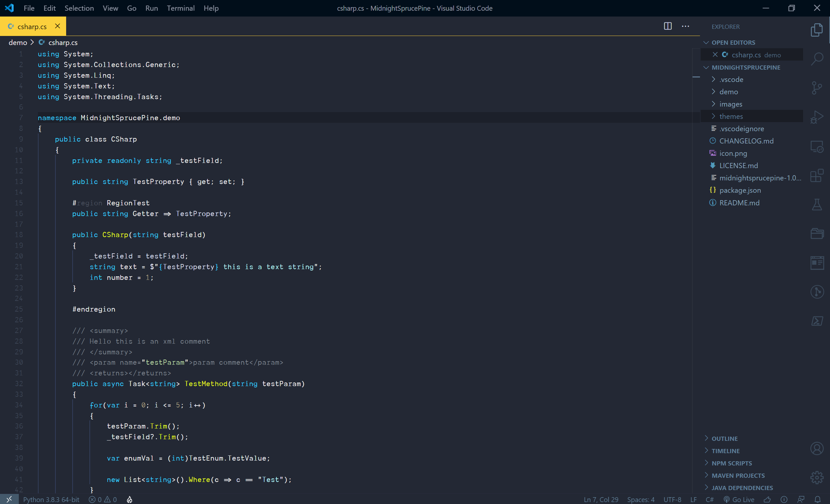Image resolution: width=830 pixels, height=504 pixels.
Task: Click csharp.cs in the breadcrumb path
Action: [63, 42]
